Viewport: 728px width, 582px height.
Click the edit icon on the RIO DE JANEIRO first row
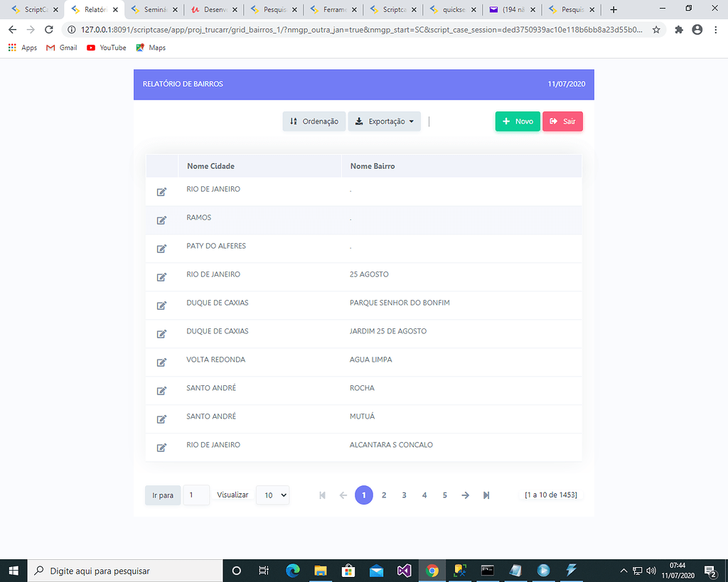[x=162, y=191]
